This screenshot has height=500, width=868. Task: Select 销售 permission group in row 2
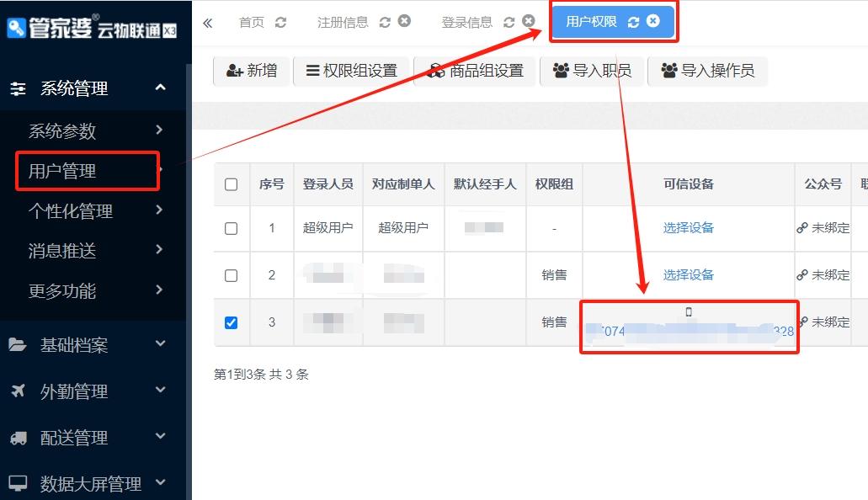tap(554, 274)
